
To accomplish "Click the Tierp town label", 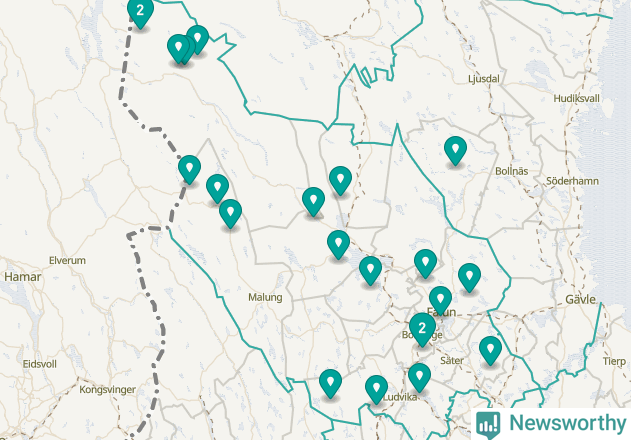I will click(614, 362).
